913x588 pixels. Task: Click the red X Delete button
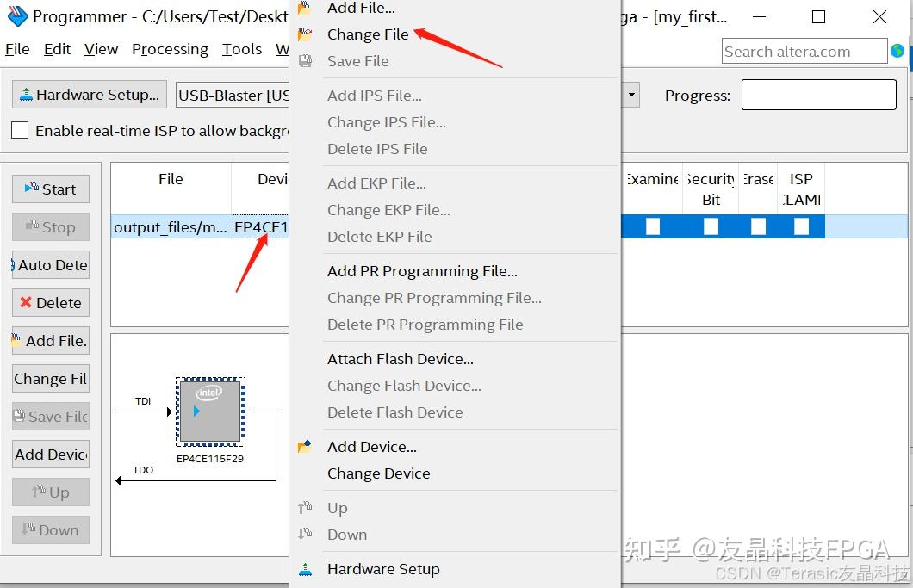[51, 303]
